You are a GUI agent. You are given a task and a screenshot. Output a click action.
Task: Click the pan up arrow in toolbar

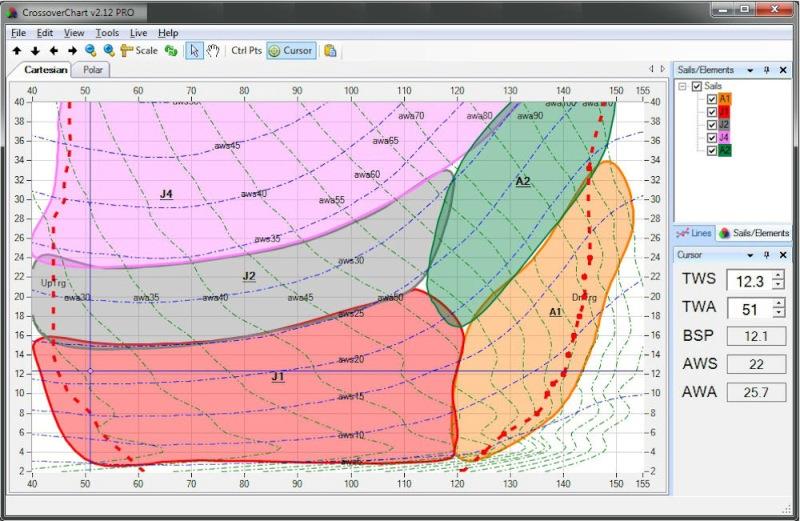click(17, 51)
